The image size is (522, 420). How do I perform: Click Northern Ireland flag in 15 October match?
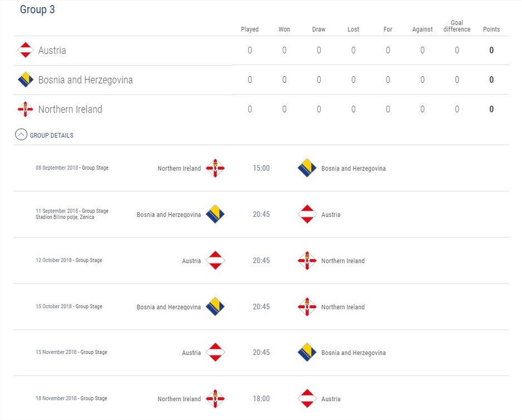pos(307,307)
